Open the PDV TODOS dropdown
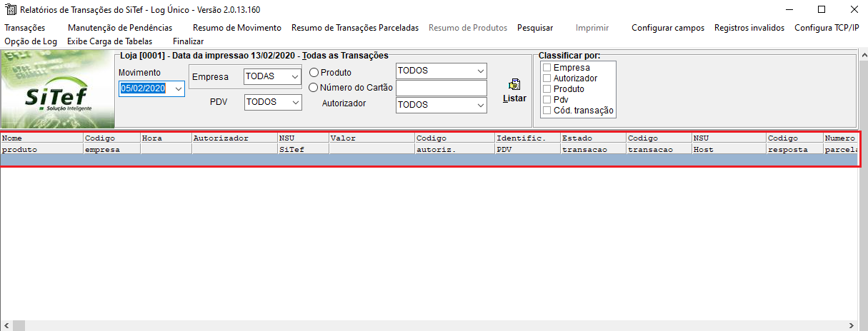Screen dimensions: 868x331 (x=295, y=102)
